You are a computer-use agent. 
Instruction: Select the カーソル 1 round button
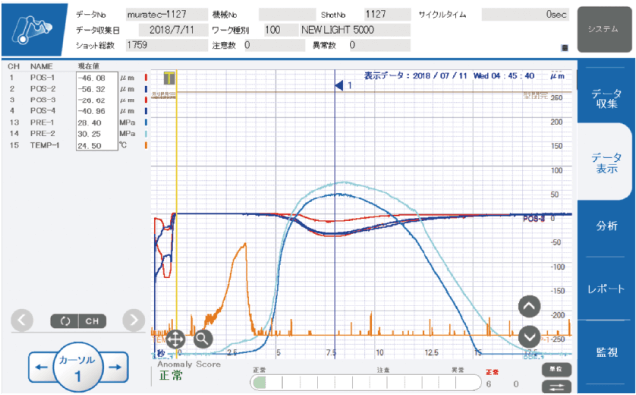pos(77,367)
